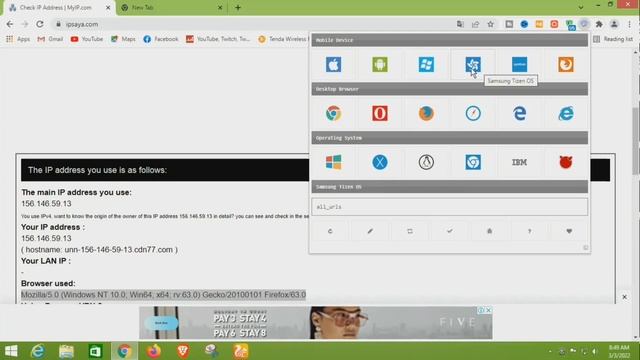Choose IBM under Operating System
Viewport: 640px width, 360px height.
(520, 162)
